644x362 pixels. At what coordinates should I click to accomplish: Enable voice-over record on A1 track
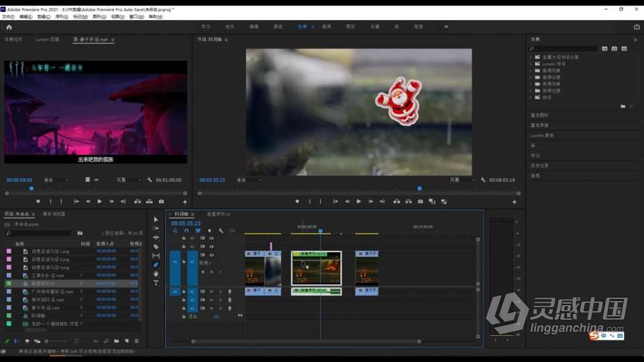(229, 292)
